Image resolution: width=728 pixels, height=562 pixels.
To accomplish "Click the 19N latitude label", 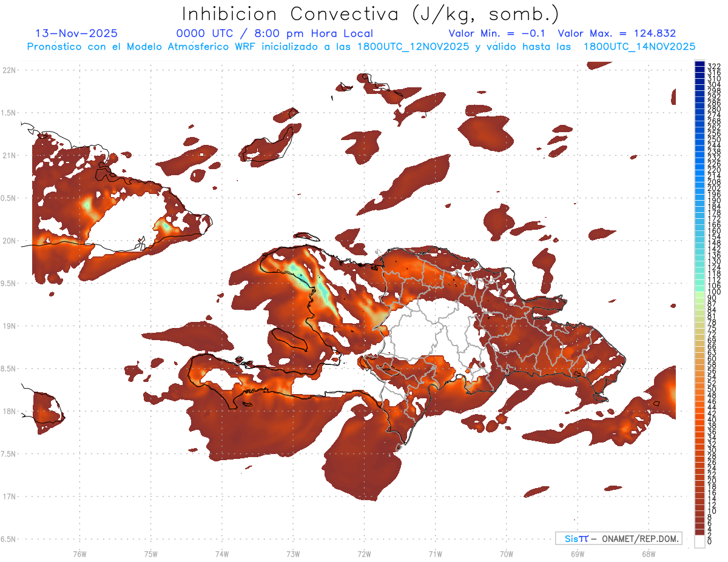I will coord(9,326).
